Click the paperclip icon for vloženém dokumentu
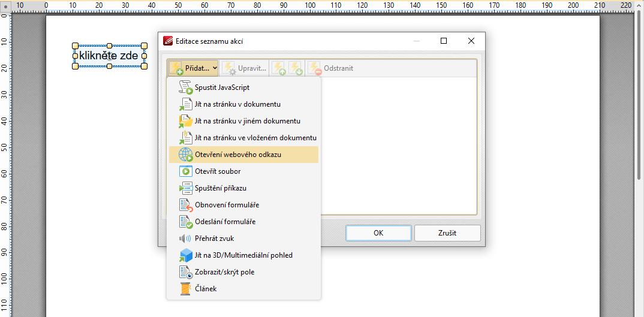 [186, 138]
